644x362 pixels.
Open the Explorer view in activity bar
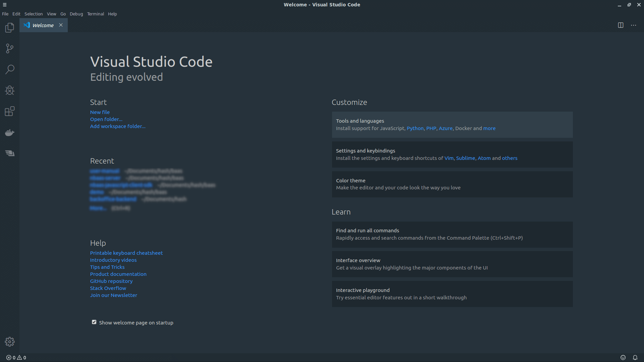click(x=10, y=27)
